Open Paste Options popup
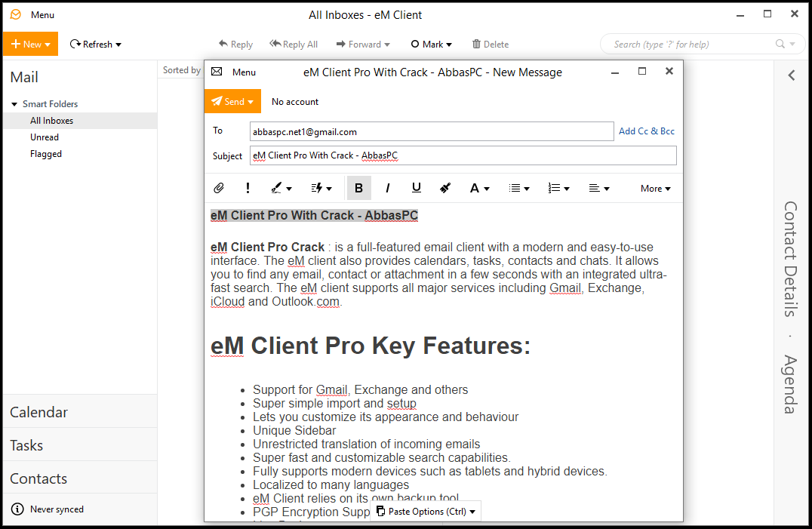812x529 pixels. click(426, 512)
